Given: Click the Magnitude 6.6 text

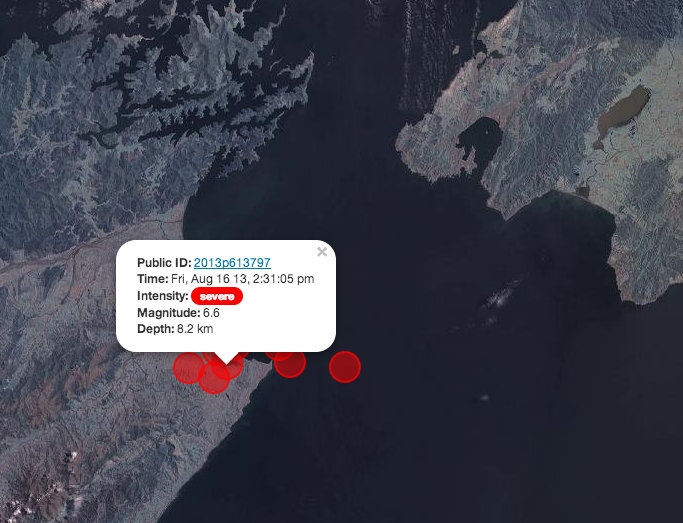Looking at the screenshot, I should point(179,313).
